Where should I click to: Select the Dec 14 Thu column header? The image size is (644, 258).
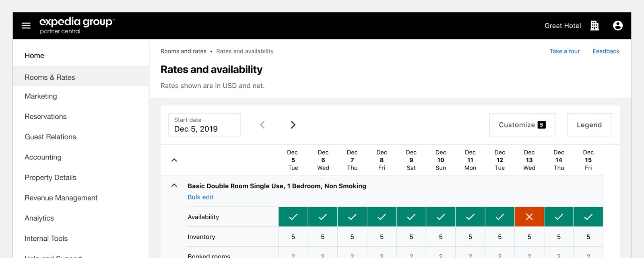point(559,160)
